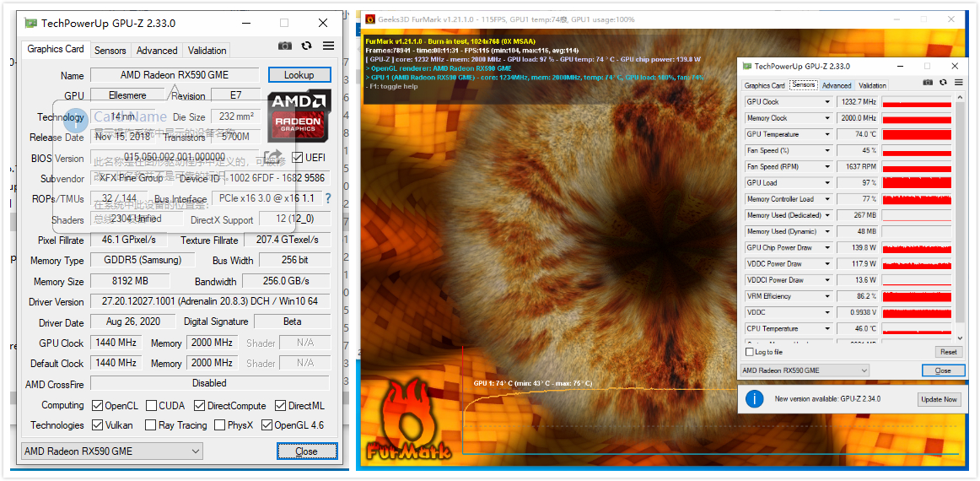Select the Advanced tab in the Sensors window
980x481 pixels.
tap(837, 85)
